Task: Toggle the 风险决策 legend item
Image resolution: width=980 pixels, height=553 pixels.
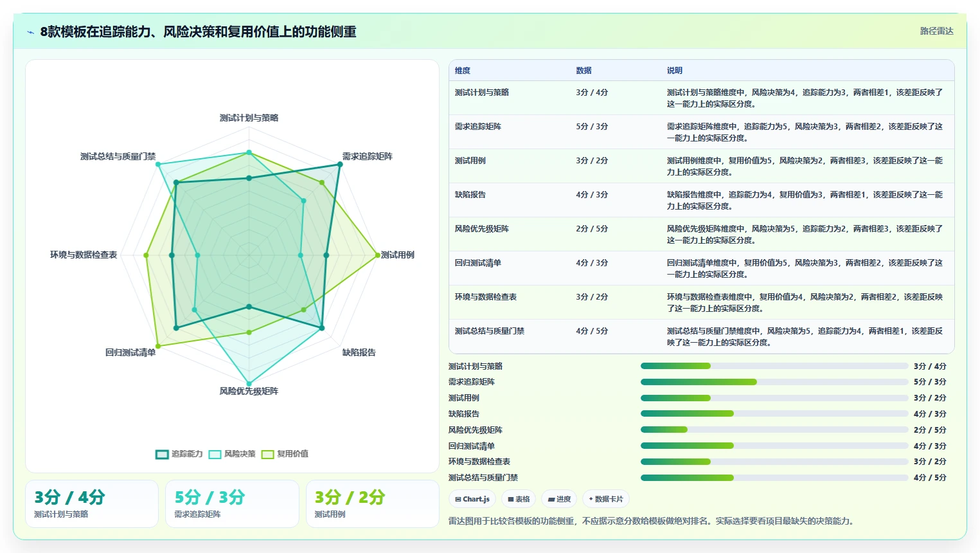Action: click(x=232, y=454)
